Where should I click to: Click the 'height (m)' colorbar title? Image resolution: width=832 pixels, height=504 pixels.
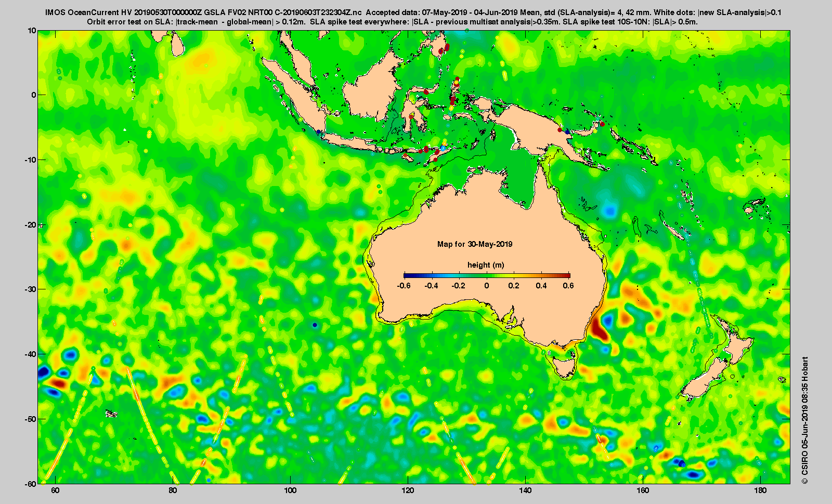(486, 265)
